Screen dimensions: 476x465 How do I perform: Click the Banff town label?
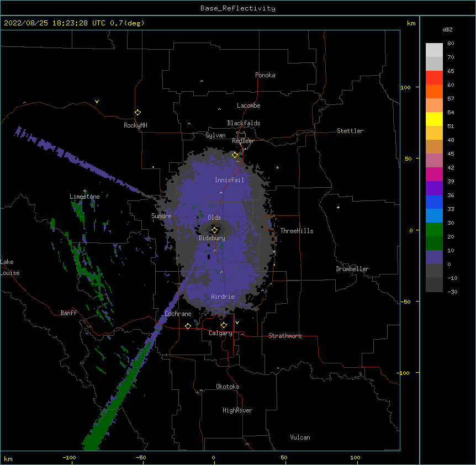[x=68, y=313]
